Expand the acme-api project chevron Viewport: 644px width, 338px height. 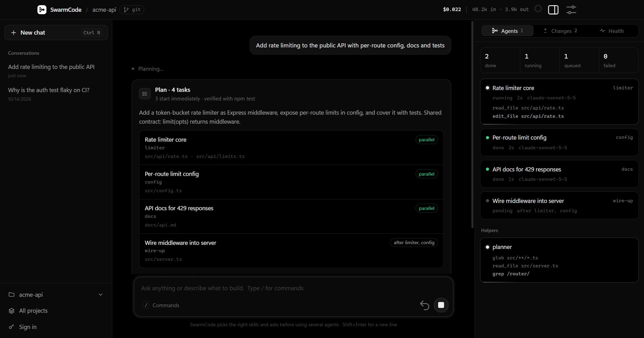pyautogui.click(x=101, y=295)
